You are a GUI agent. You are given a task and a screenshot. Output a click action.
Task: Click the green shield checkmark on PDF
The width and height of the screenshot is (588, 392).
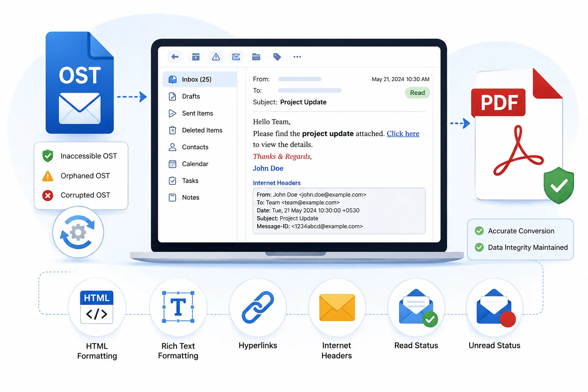pyautogui.click(x=559, y=185)
